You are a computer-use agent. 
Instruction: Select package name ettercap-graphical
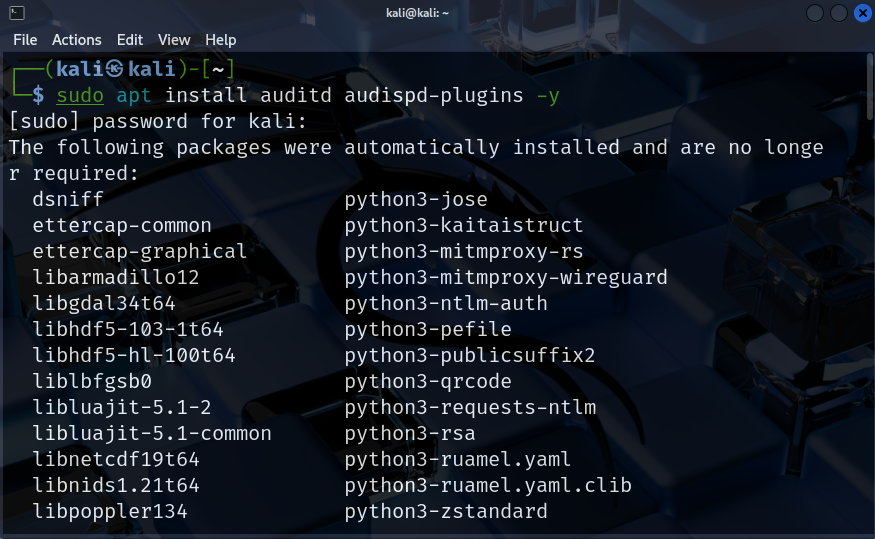coord(140,252)
